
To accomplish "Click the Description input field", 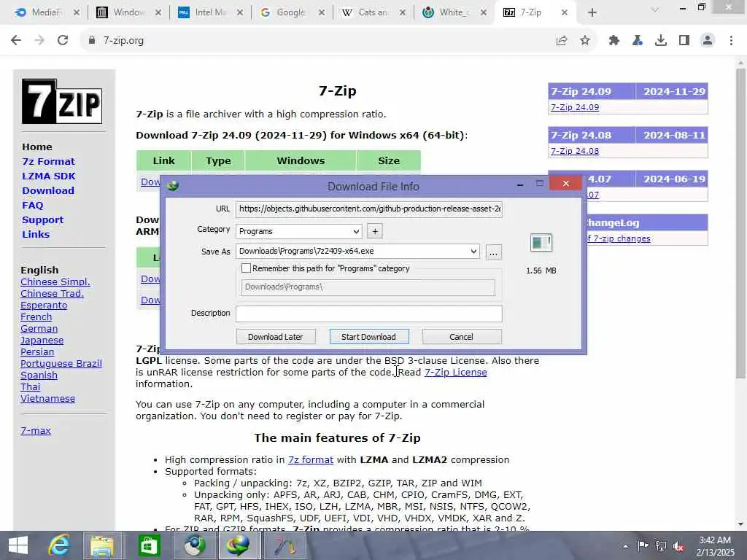I will pos(369,314).
